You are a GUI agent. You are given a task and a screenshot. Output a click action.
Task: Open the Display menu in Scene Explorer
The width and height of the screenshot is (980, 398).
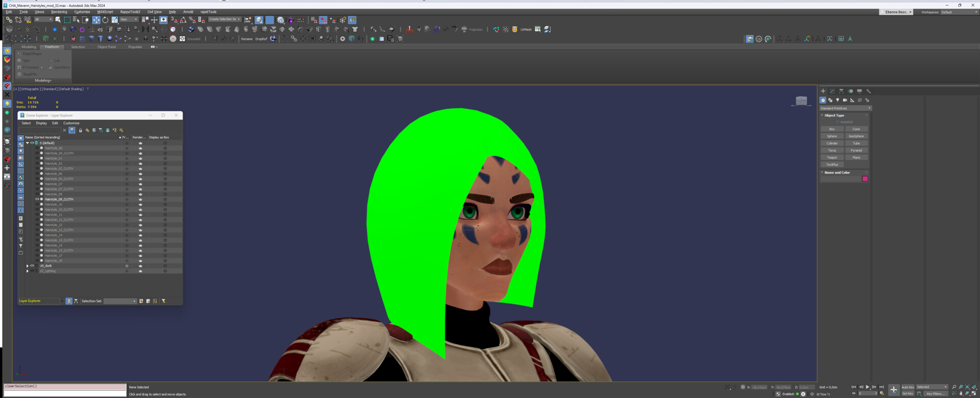(x=41, y=123)
